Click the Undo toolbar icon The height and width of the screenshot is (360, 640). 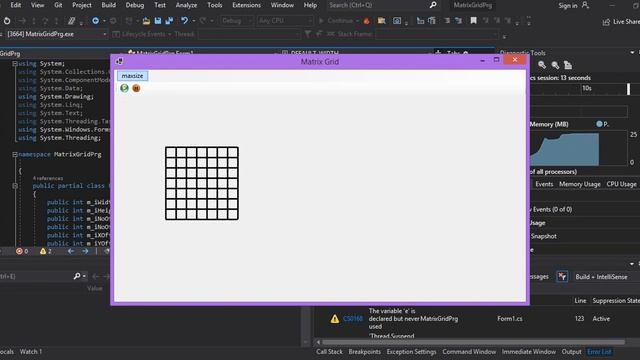click(184, 21)
